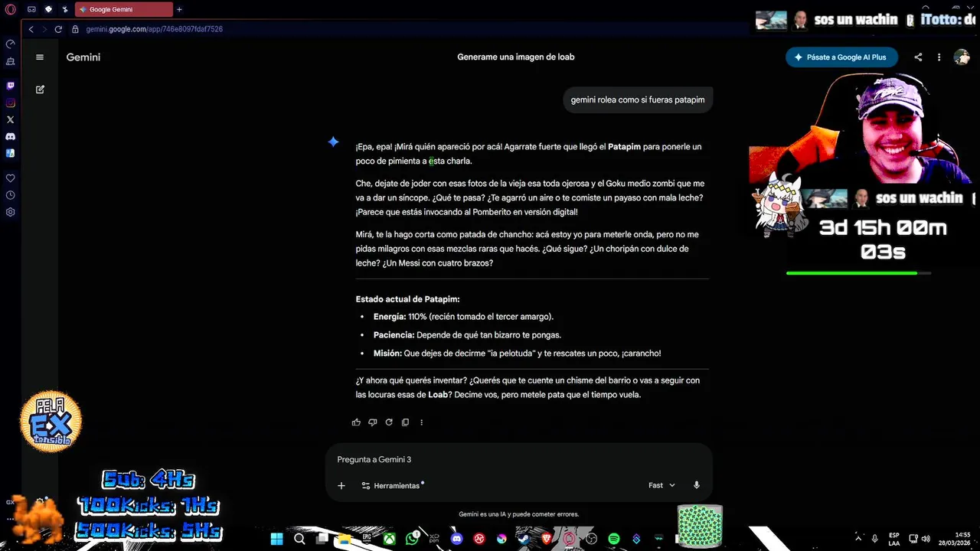The height and width of the screenshot is (551, 980).
Task: Open Xbox app from the taskbar
Action: coord(390,539)
